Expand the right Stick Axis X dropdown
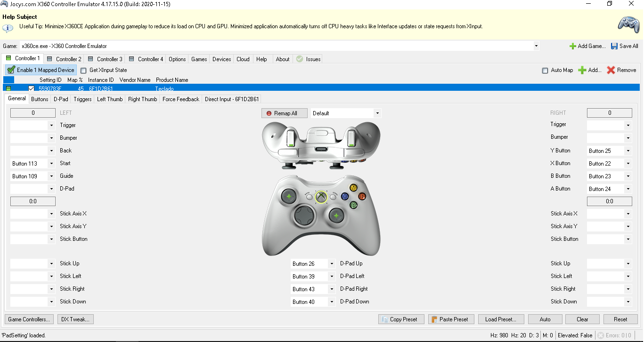Viewport: 644px width, 342px height. (x=628, y=214)
